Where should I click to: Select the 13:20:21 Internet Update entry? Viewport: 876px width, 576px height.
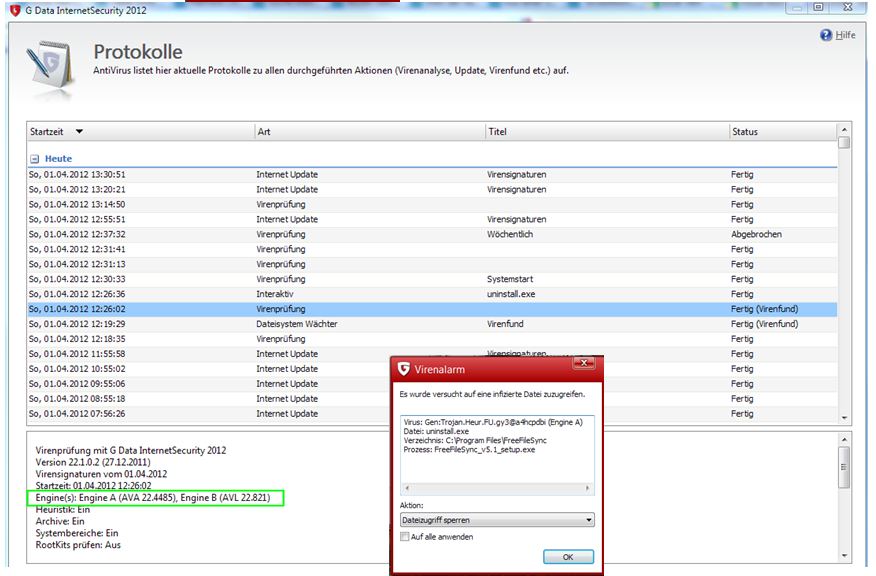coord(432,189)
